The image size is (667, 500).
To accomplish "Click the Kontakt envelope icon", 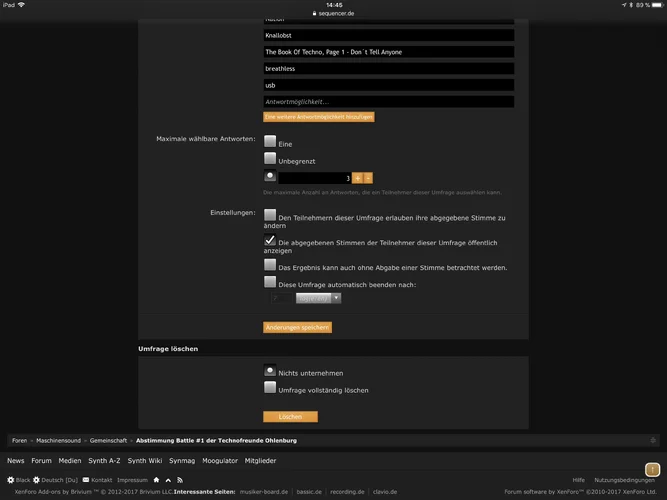I will pos(86,480).
